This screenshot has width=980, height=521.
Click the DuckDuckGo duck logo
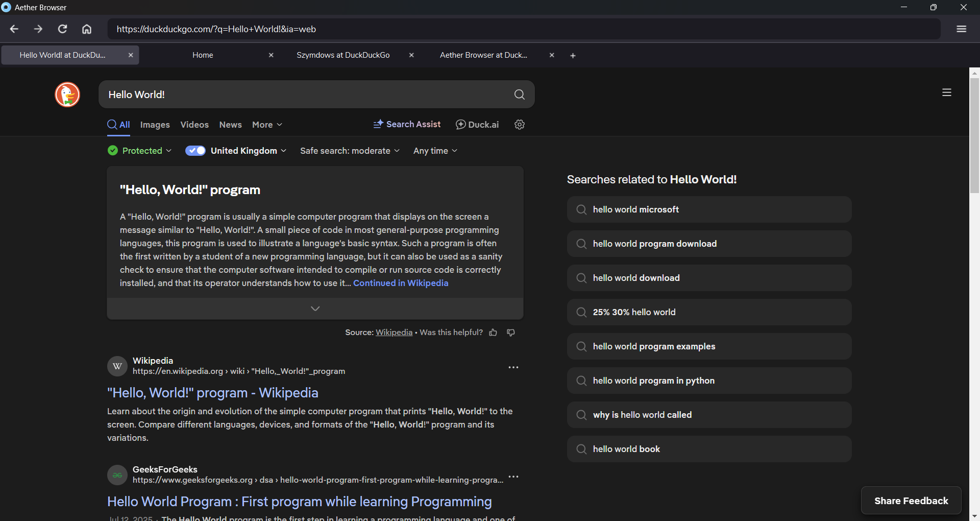tap(67, 94)
